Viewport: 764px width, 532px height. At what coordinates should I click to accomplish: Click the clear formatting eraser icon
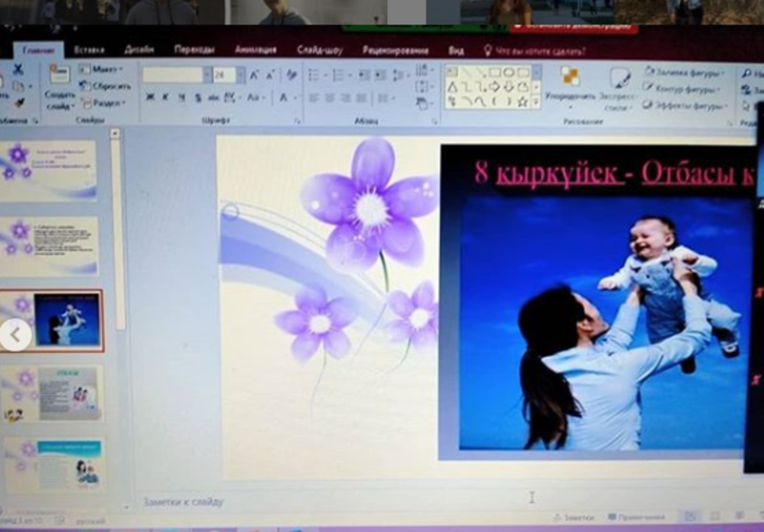click(292, 75)
